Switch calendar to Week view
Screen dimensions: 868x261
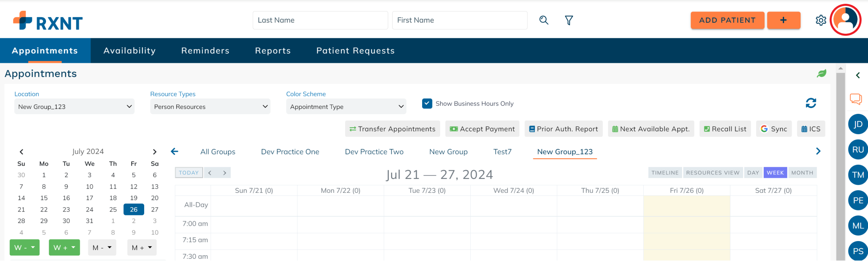775,172
